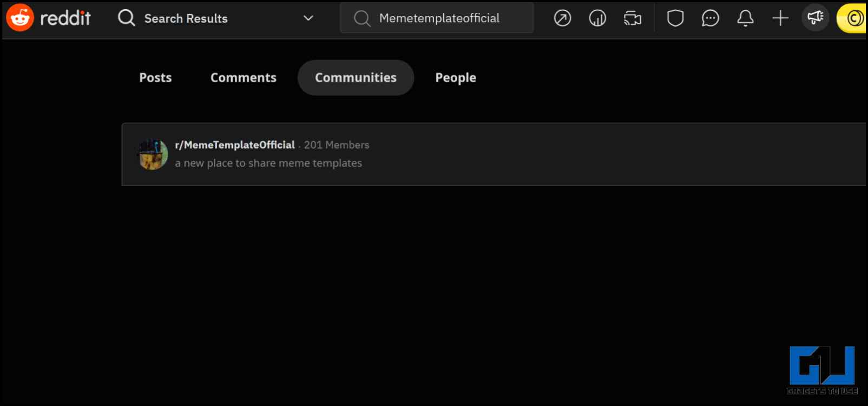
Task: Click the chevron next to Search Results
Action: (x=308, y=18)
